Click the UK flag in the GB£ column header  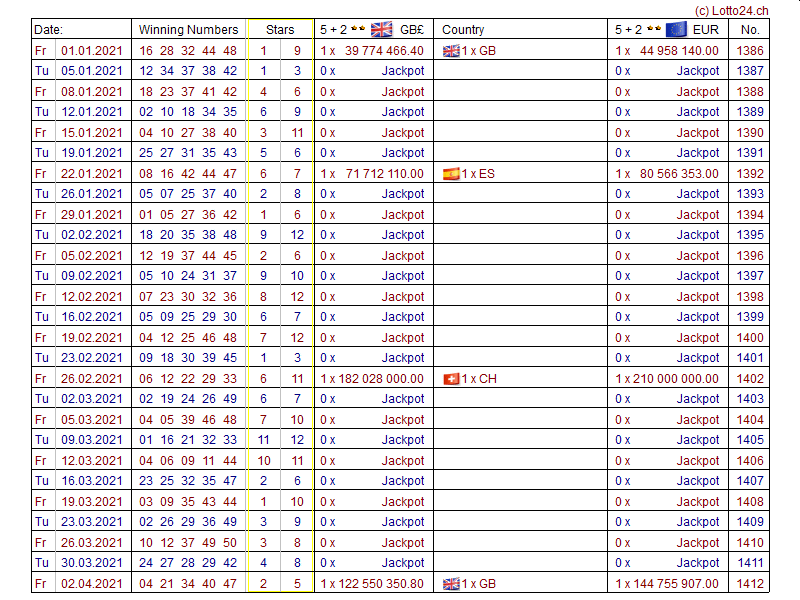click(x=381, y=29)
